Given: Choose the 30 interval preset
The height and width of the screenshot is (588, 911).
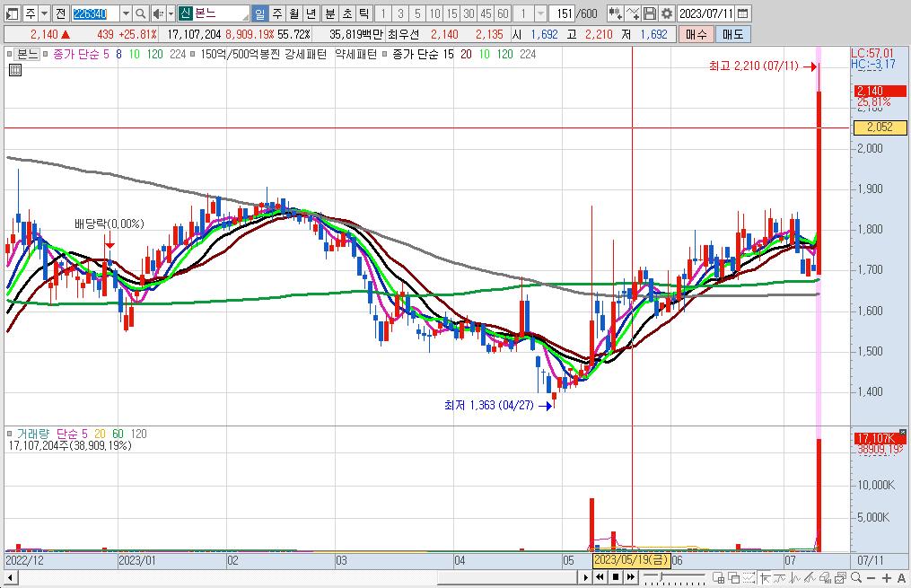Looking at the screenshot, I should coord(469,13).
